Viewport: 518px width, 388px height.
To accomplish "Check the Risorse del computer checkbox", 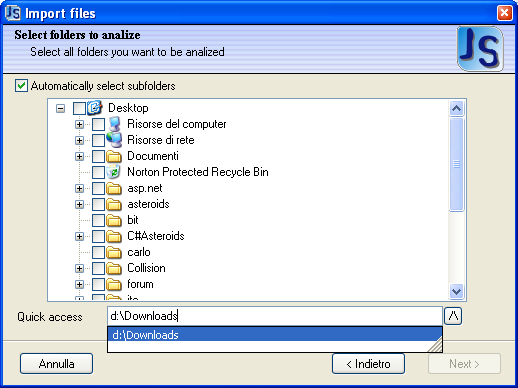I will pos(98,124).
